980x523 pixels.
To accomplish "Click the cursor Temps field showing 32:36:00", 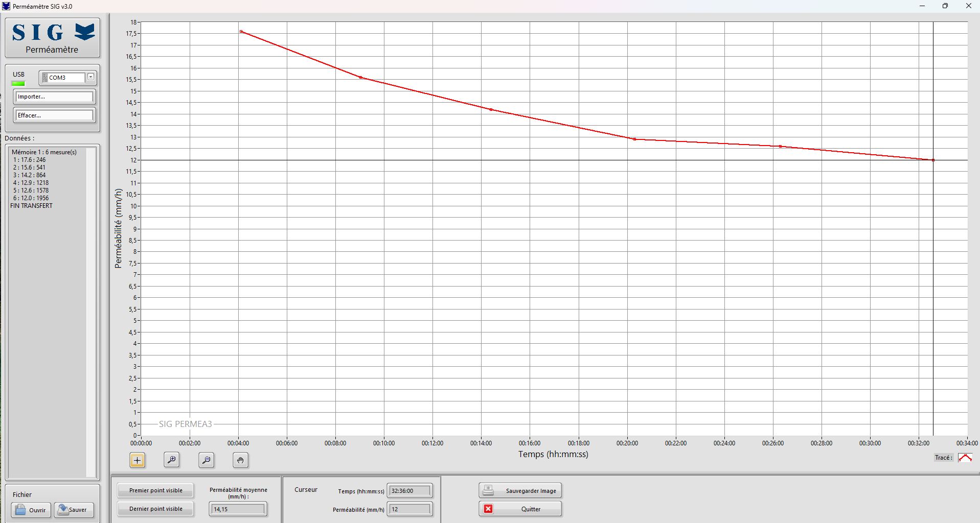I will pyautogui.click(x=409, y=491).
